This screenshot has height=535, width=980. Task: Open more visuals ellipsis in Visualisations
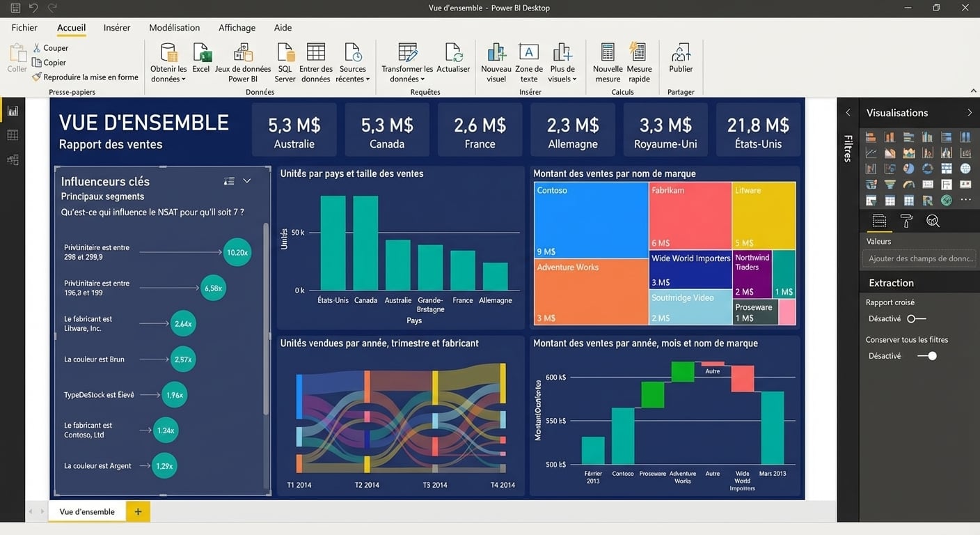965,201
